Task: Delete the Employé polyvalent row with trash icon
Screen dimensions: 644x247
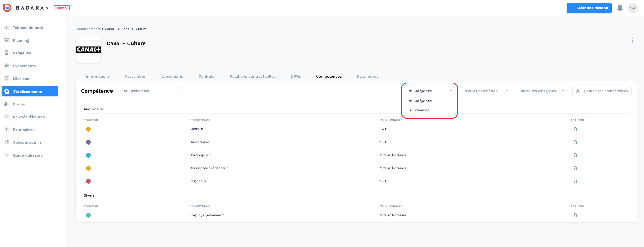Action: (x=575, y=215)
